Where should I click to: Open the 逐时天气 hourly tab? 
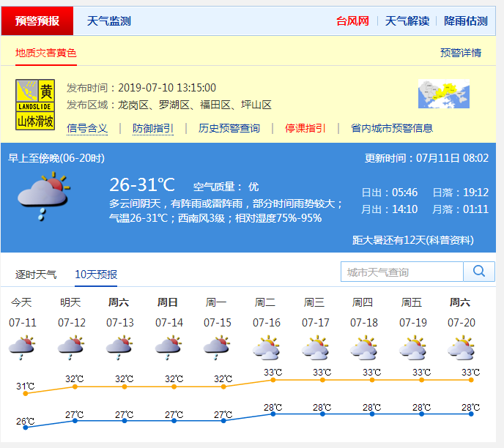coord(36,275)
